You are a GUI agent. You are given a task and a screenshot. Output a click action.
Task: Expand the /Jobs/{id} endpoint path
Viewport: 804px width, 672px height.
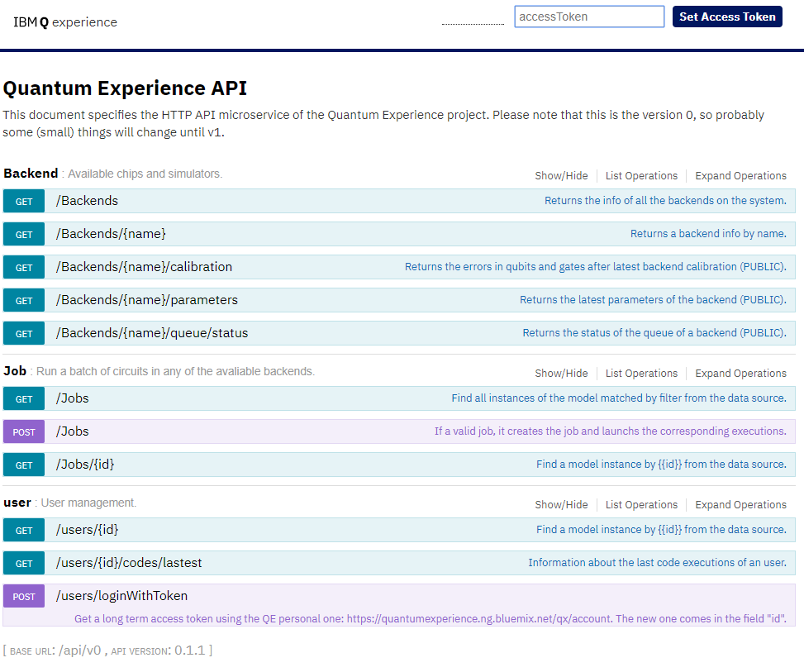click(85, 465)
